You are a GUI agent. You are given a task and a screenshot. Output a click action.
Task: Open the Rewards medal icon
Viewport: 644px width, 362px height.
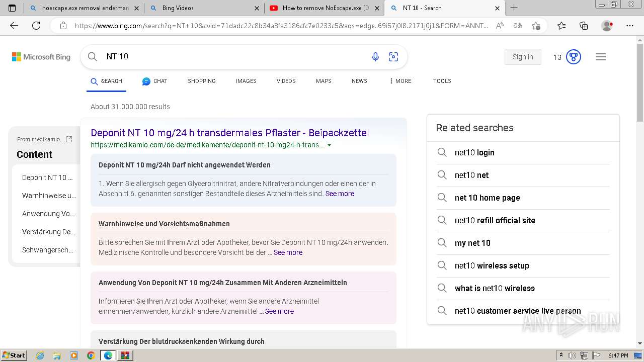point(574,57)
